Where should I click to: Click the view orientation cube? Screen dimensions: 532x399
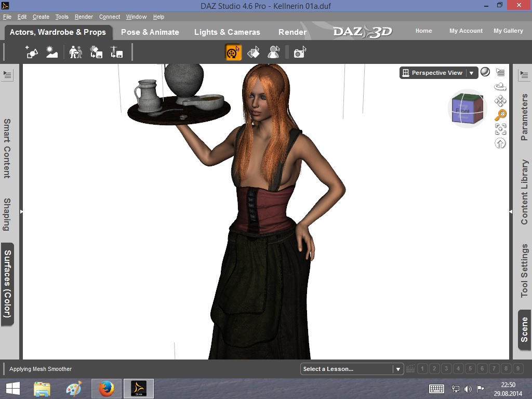point(468,109)
